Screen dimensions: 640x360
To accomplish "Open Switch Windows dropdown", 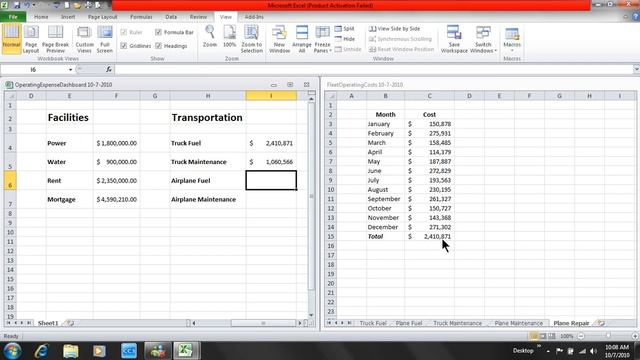I will point(483,39).
